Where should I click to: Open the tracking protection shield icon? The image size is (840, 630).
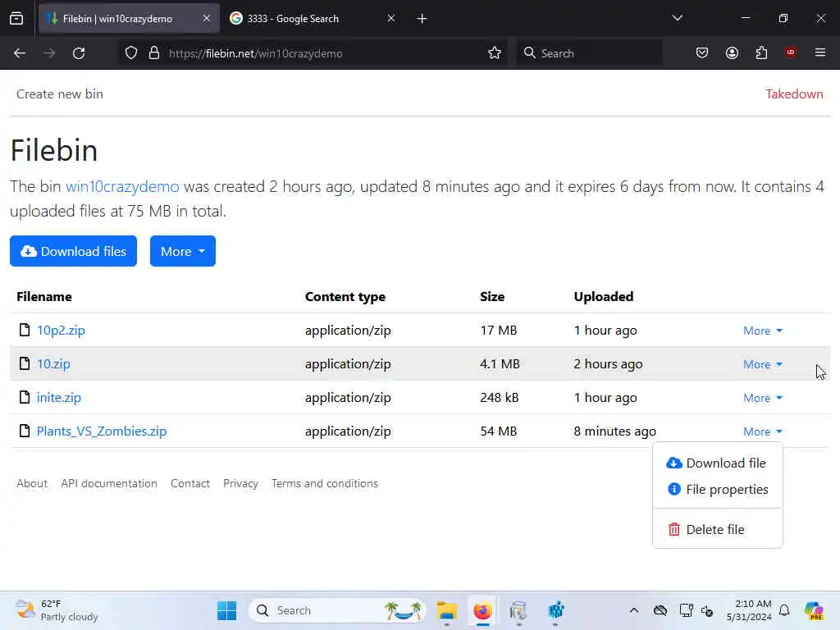131,53
